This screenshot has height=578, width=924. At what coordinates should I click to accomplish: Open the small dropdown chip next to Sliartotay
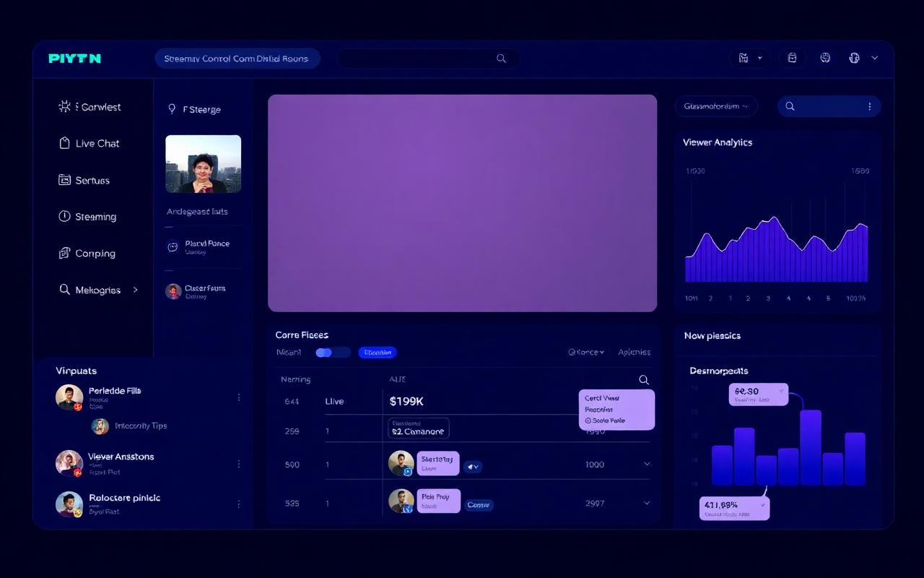click(473, 467)
